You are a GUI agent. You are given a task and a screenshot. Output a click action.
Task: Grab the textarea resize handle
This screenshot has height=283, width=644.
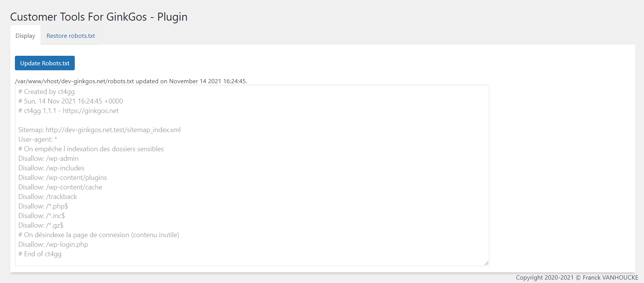pyautogui.click(x=486, y=263)
